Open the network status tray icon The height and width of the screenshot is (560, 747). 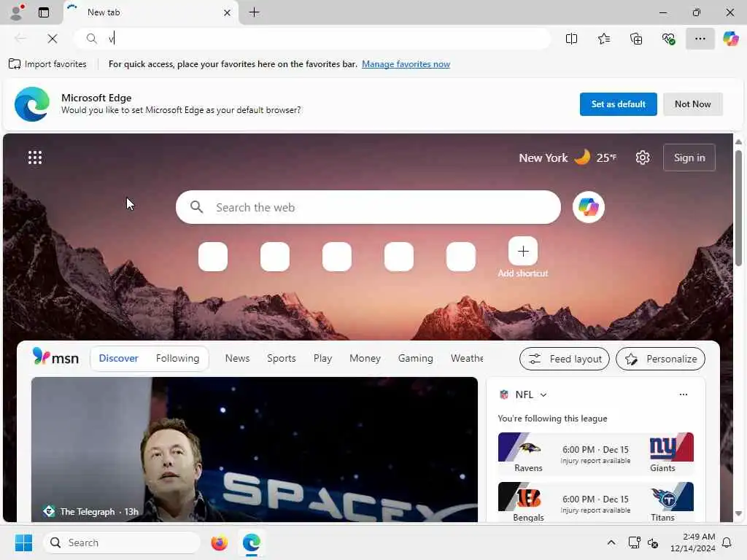634,542
